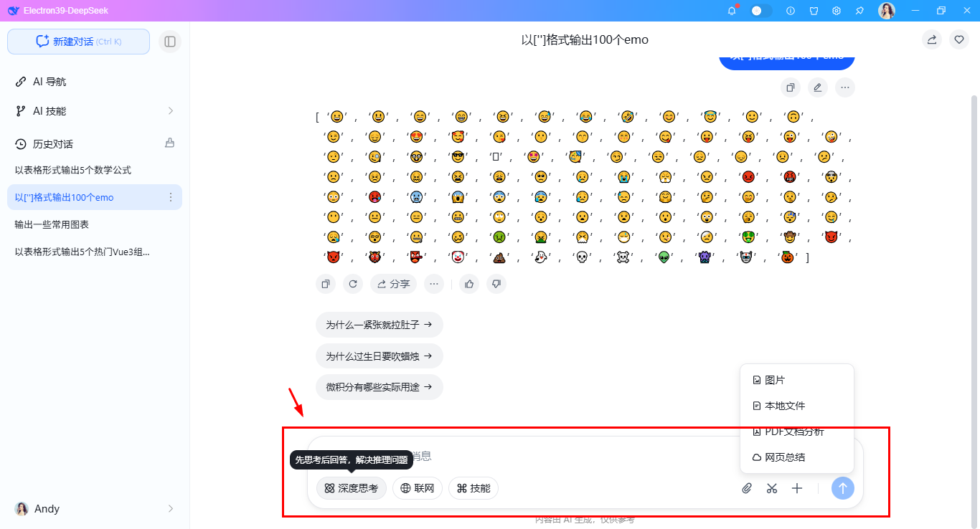Open 技能 skills button in input box
The height and width of the screenshot is (529, 980).
coord(473,488)
